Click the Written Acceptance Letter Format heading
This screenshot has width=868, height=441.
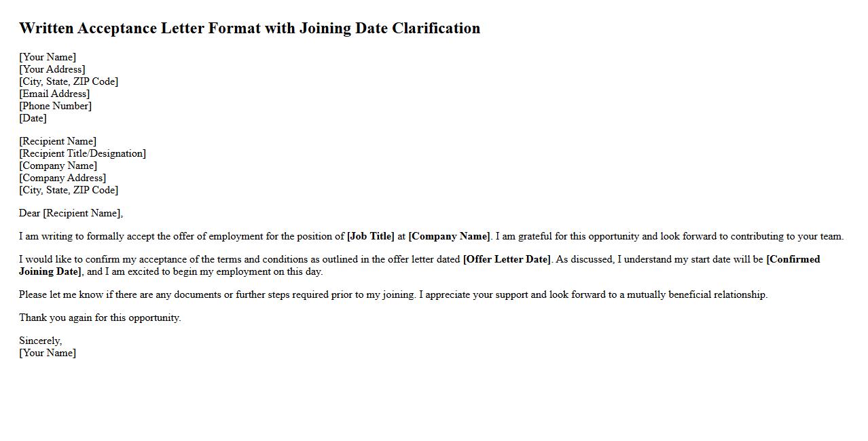(249, 28)
